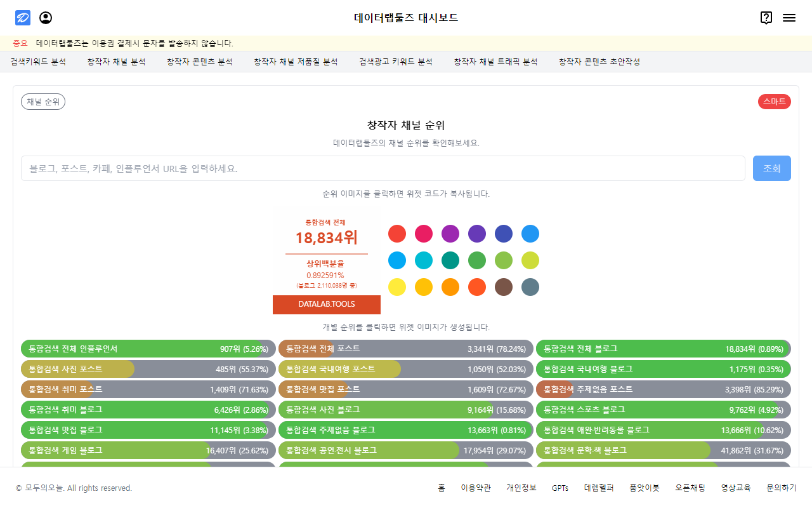Viewport: 812px width, 508px height.
Task: Click the 조회 search button
Action: 771,168
